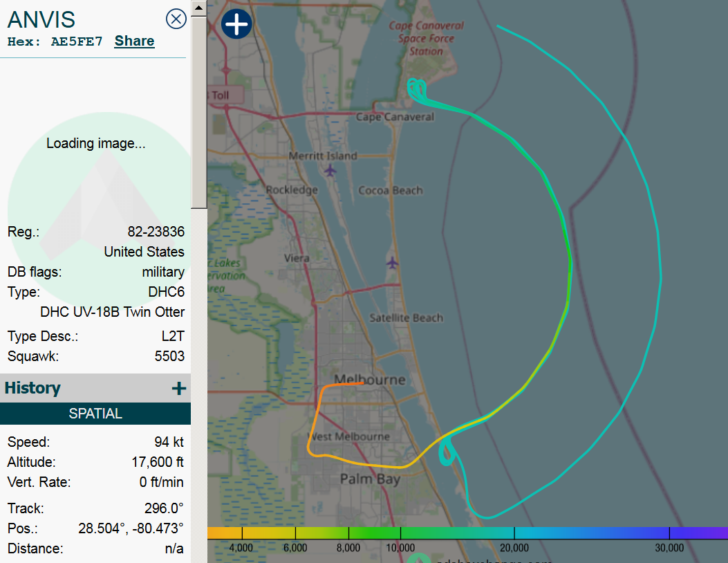Click the Cocoa Beach map label
This screenshot has height=563, width=728.
(391, 190)
